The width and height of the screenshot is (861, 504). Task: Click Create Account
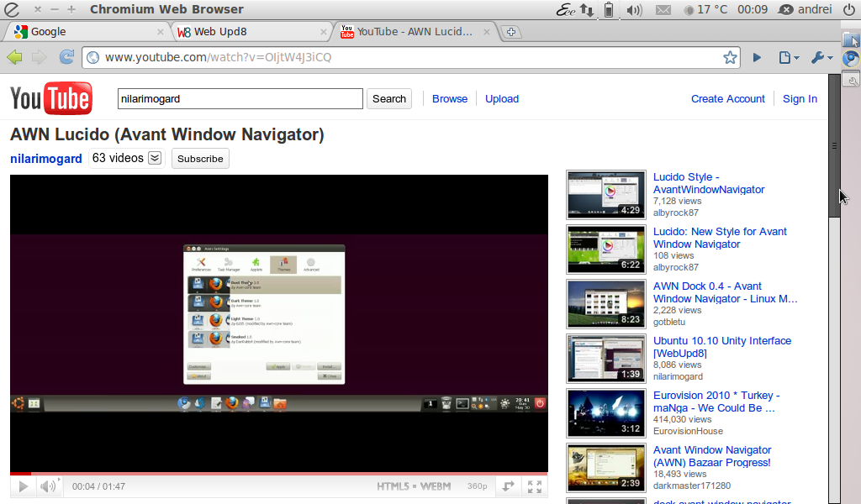727,99
